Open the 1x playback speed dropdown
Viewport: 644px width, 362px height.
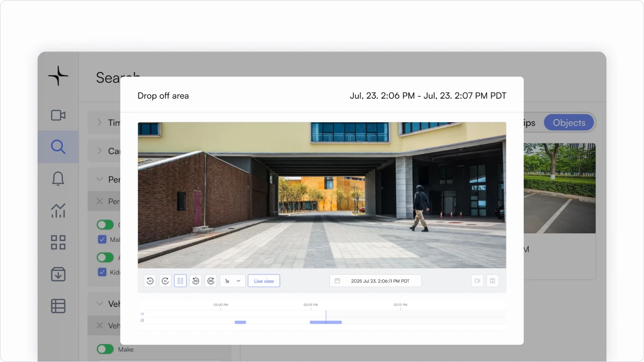(x=233, y=280)
